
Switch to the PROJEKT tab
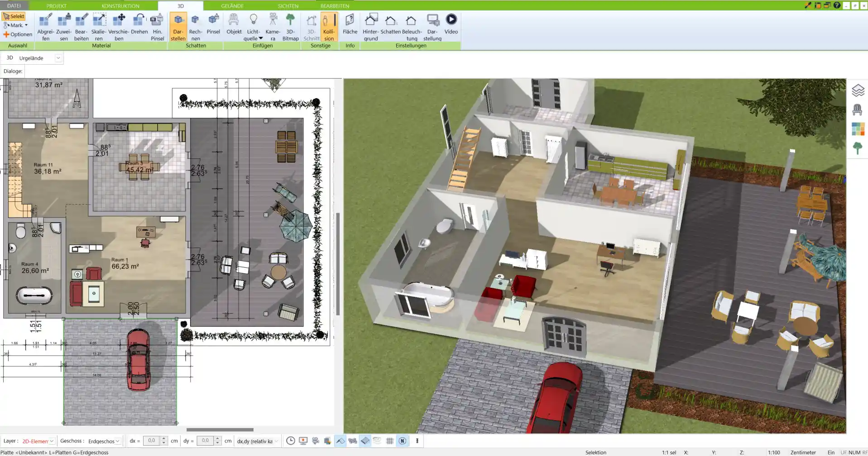click(x=57, y=6)
